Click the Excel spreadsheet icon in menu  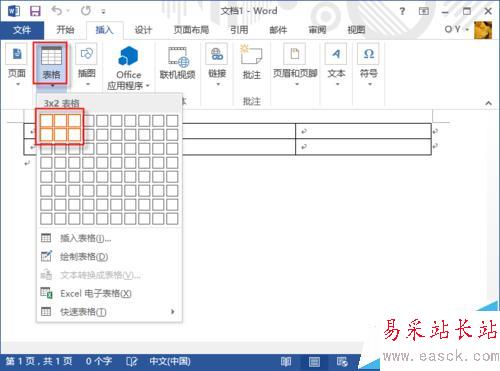[x=46, y=293]
